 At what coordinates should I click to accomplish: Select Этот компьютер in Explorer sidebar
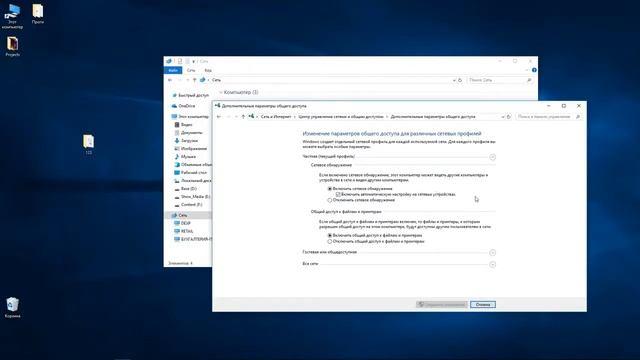pyautogui.click(x=190, y=116)
